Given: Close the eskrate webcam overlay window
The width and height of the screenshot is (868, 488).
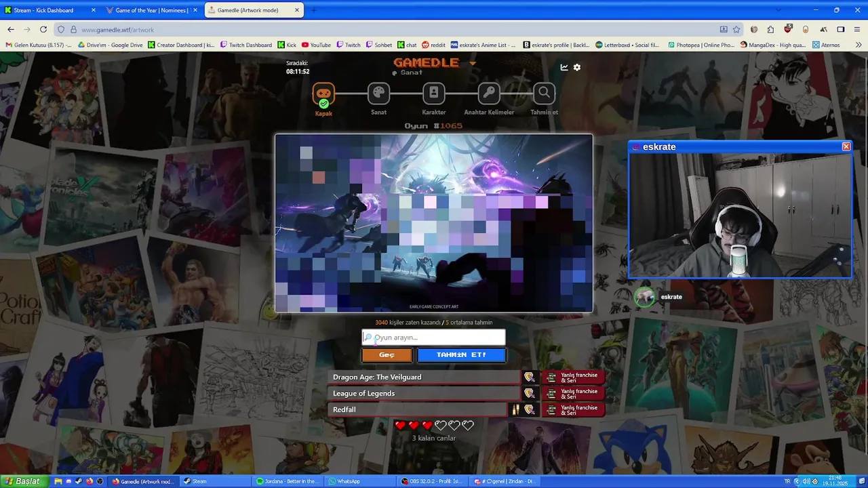Looking at the screenshot, I should click(846, 146).
